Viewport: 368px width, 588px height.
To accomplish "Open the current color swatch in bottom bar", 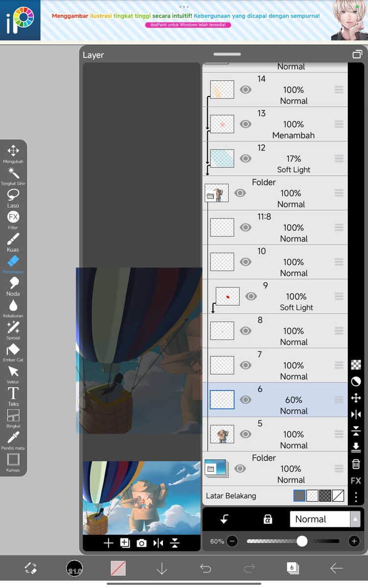I will click(x=118, y=568).
